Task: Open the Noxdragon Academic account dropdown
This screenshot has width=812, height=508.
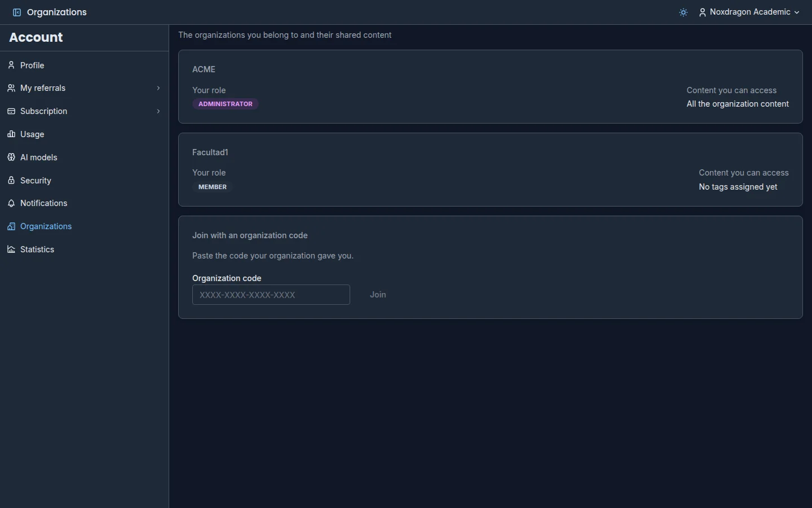Action: coord(749,12)
